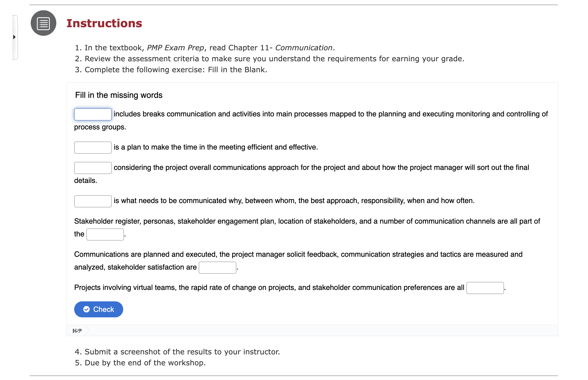Click the blank before 'considering the project overall communications'
588x380 pixels.
(x=93, y=168)
